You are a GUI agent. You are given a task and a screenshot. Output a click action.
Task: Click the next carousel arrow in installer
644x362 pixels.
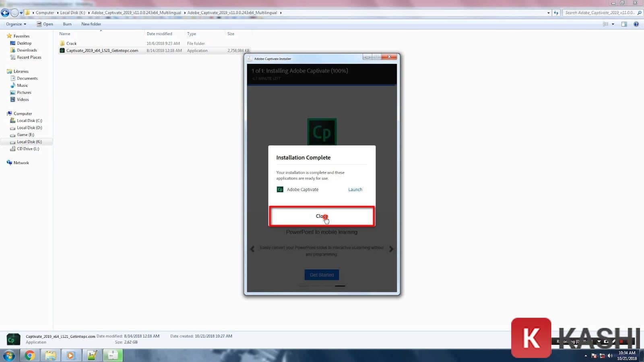click(x=391, y=249)
